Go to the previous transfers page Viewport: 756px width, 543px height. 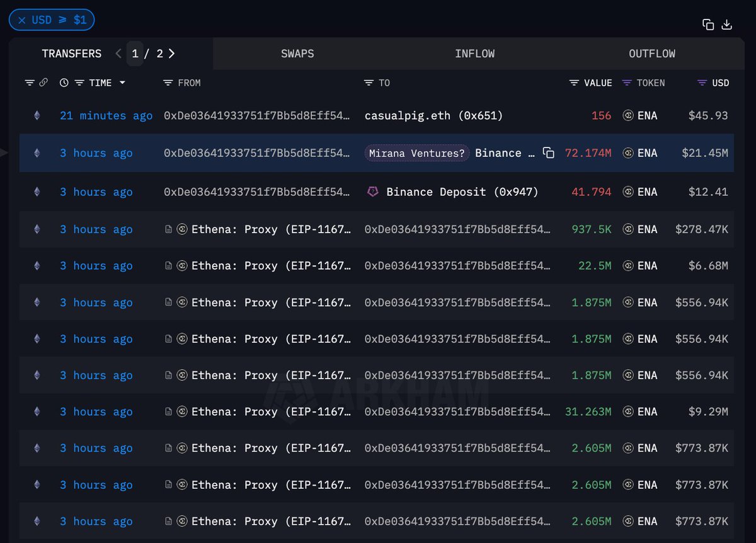[x=118, y=54]
